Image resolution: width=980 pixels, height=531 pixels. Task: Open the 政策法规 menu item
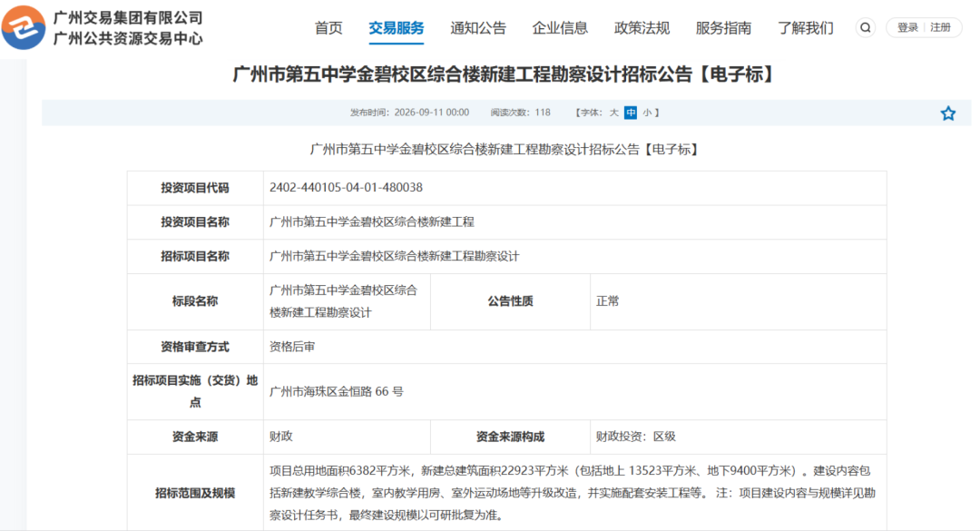click(642, 28)
